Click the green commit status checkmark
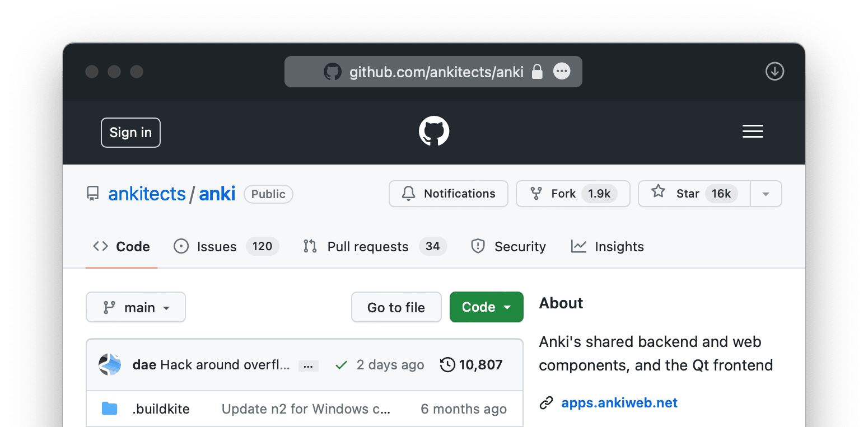The width and height of the screenshot is (868, 427). point(340,365)
